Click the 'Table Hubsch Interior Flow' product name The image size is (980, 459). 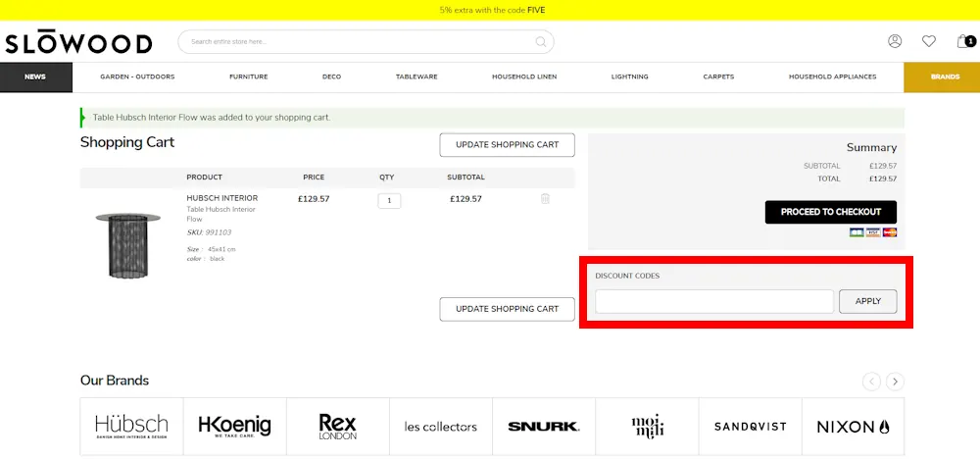[x=220, y=215]
